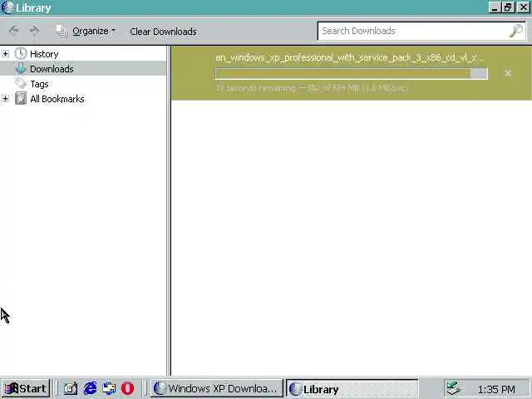The width and height of the screenshot is (532, 399).
Task: Clear Downloads list
Action: click(163, 32)
